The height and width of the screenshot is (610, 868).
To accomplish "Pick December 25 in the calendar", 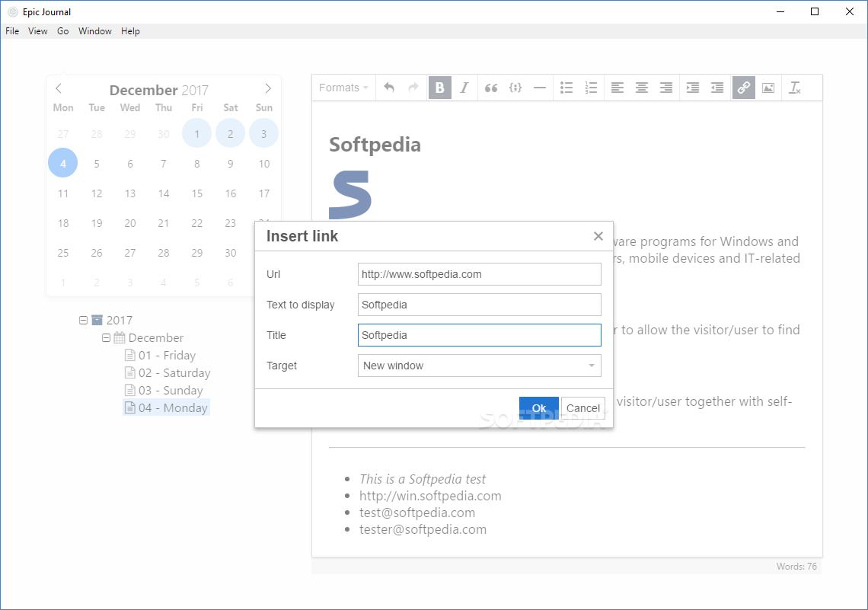I will (63, 253).
